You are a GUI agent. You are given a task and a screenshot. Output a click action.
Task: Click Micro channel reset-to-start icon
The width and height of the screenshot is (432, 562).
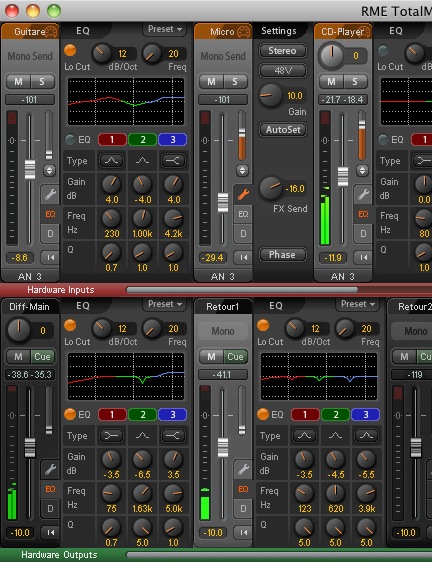coord(243,257)
